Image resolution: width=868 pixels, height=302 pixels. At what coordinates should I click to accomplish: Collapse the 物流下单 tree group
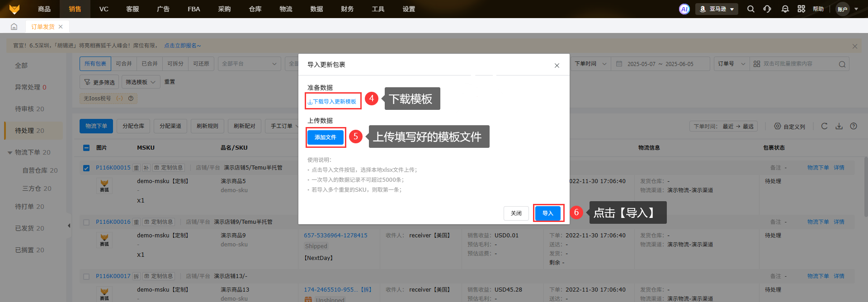point(10,153)
